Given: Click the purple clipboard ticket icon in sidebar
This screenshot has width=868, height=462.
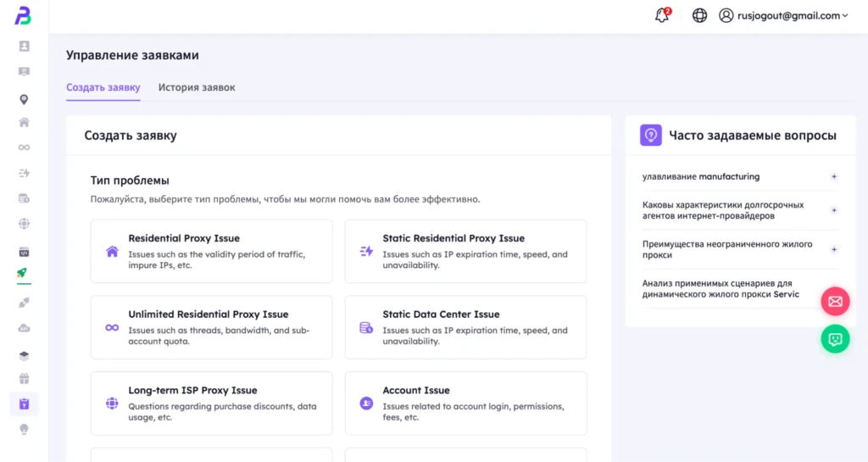Looking at the screenshot, I should (24, 404).
